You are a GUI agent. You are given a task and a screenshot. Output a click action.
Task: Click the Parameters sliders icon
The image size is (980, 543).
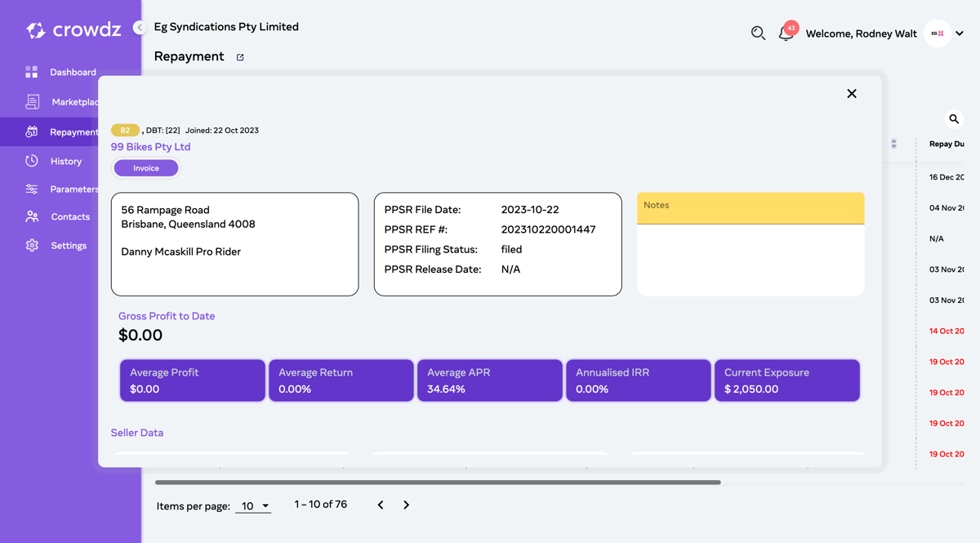[32, 189]
